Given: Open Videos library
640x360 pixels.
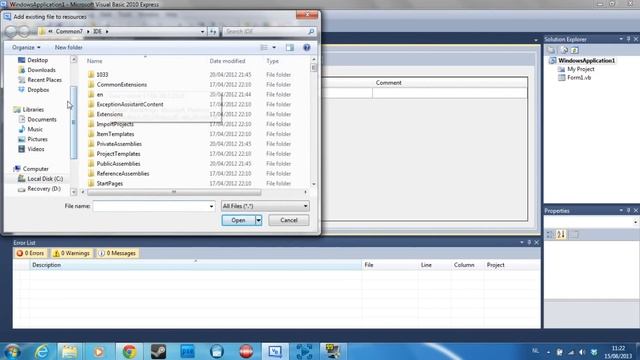Looking at the screenshot, I should coord(36,149).
